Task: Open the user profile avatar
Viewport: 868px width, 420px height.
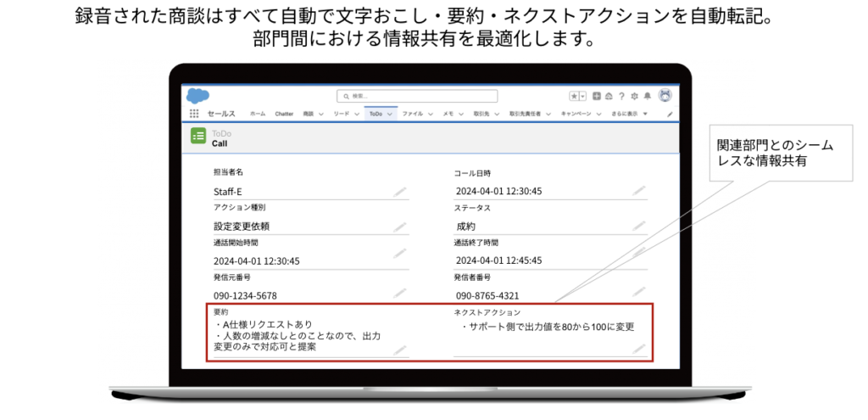Action: click(665, 95)
